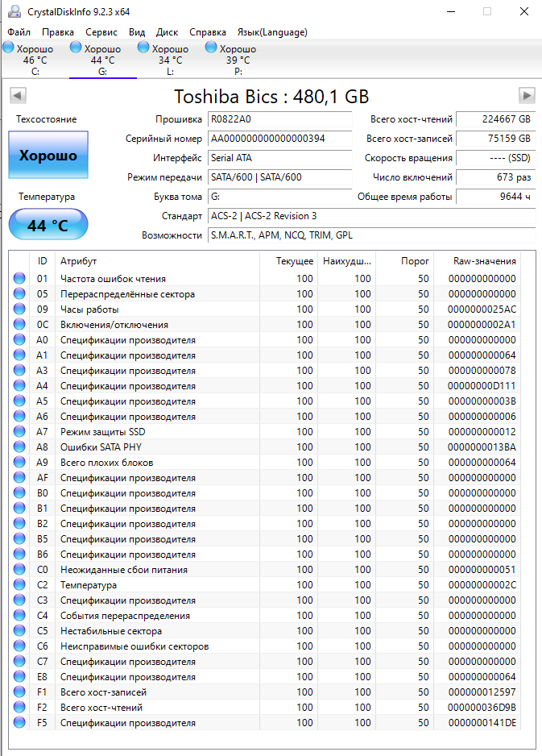Select the Возможности features field
542x756 pixels.
pos(371,235)
